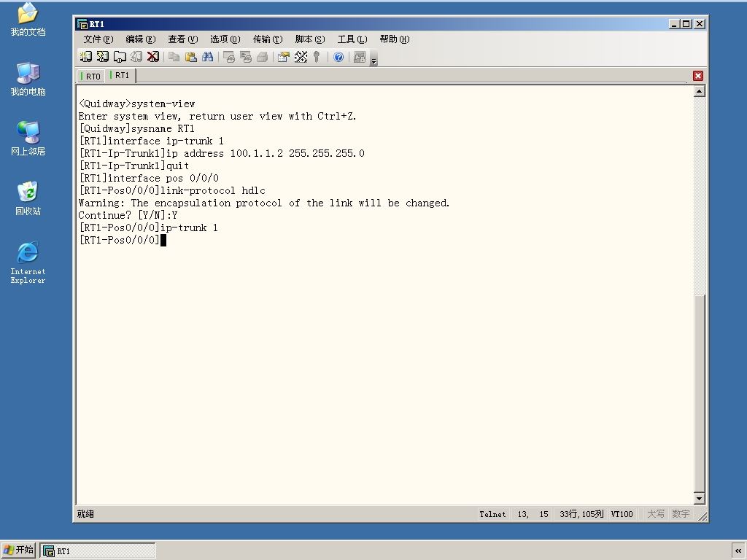Screen dimensions: 747x560
Task: Click the Telnet status bar entry
Action: click(x=492, y=514)
